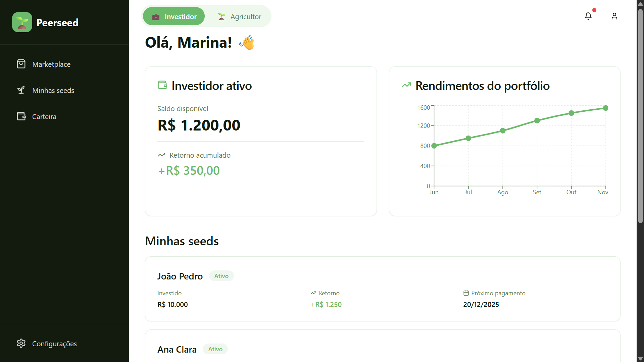The height and width of the screenshot is (362, 644).
Task: Click the Jun data point on chart
Action: (x=434, y=146)
